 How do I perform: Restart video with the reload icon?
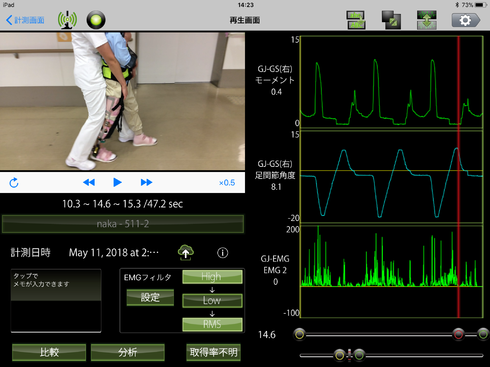tap(14, 183)
